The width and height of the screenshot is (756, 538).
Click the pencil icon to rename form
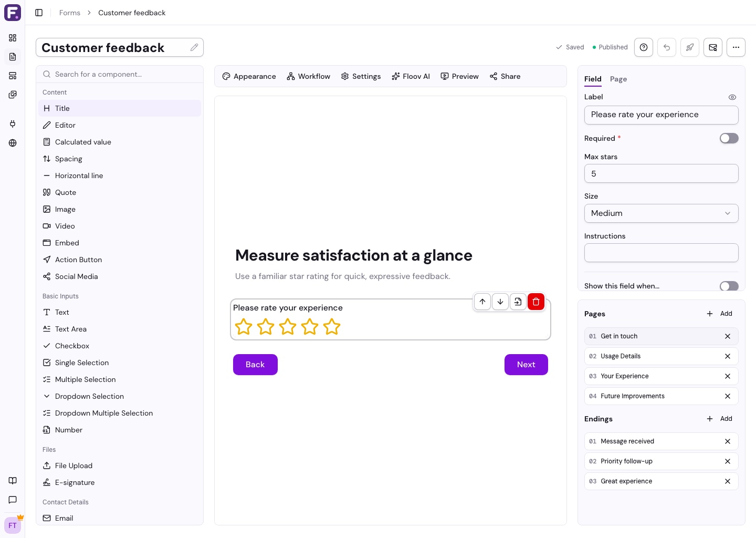click(x=194, y=47)
